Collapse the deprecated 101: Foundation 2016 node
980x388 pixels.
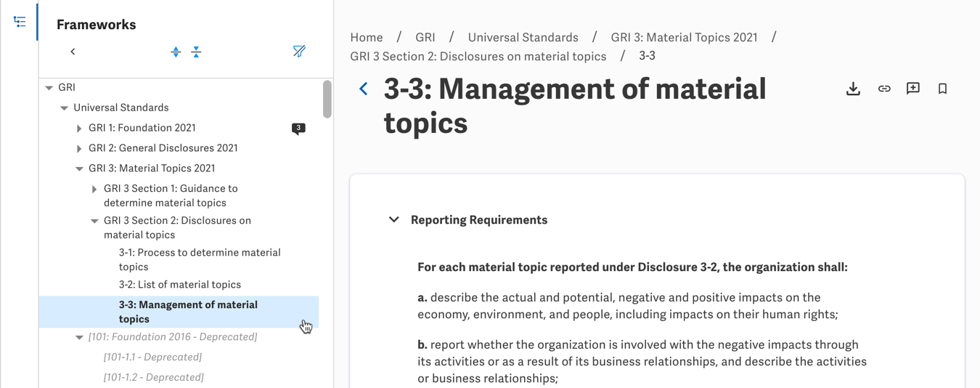[x=80, y=337]
